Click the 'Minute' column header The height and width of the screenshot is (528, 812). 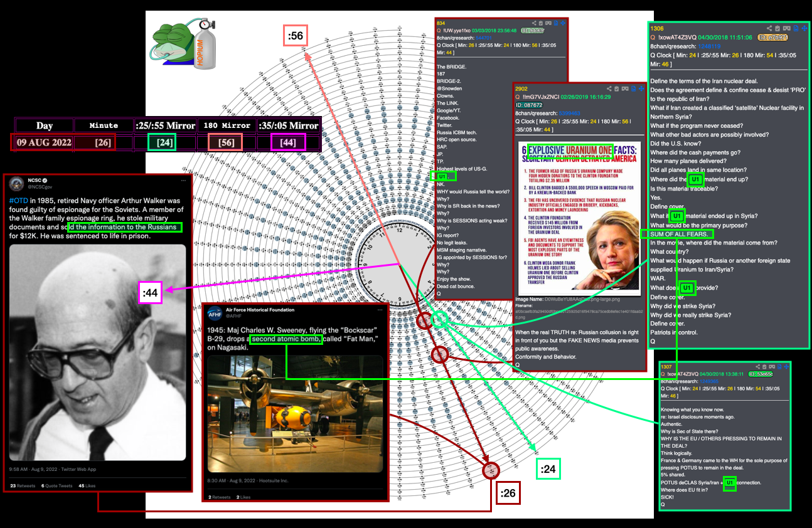point(104,125)
